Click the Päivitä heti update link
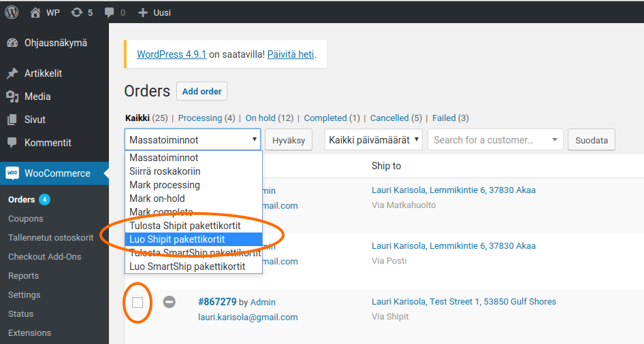Screen dimensions: 644x344 (x=291, y=54)
